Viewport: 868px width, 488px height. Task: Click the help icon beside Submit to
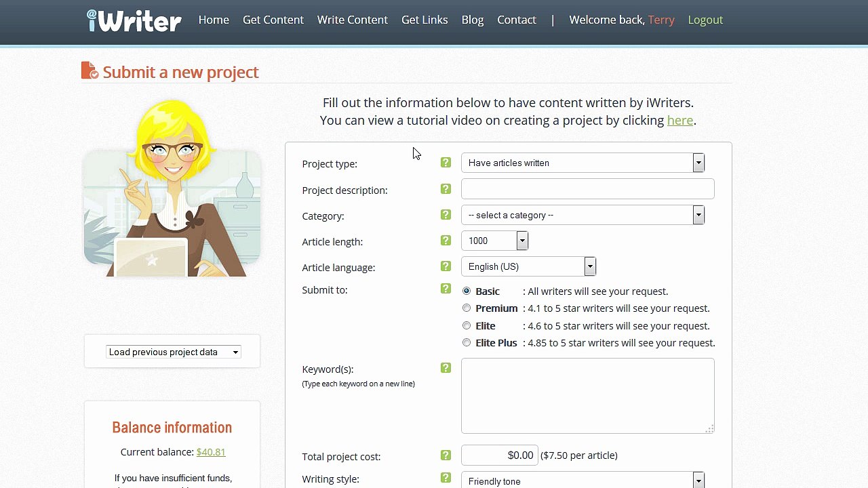click(x=446, y=289)
